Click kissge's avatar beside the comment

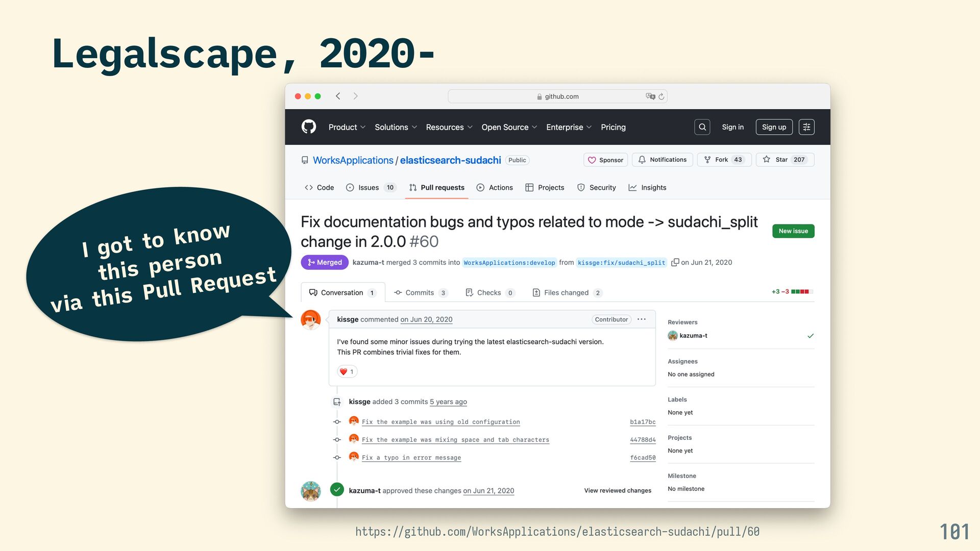[310, 320]
